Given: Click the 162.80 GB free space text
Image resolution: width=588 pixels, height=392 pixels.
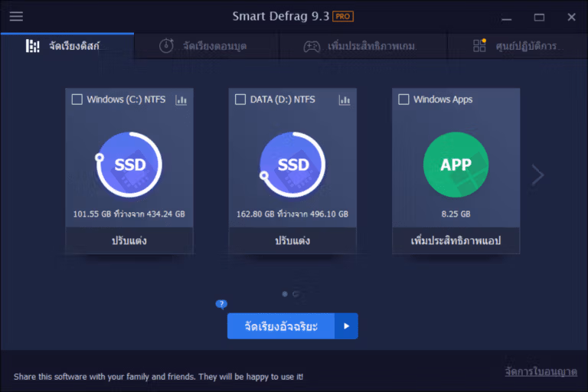Looking at the screenshot, I should coord(292,214).
